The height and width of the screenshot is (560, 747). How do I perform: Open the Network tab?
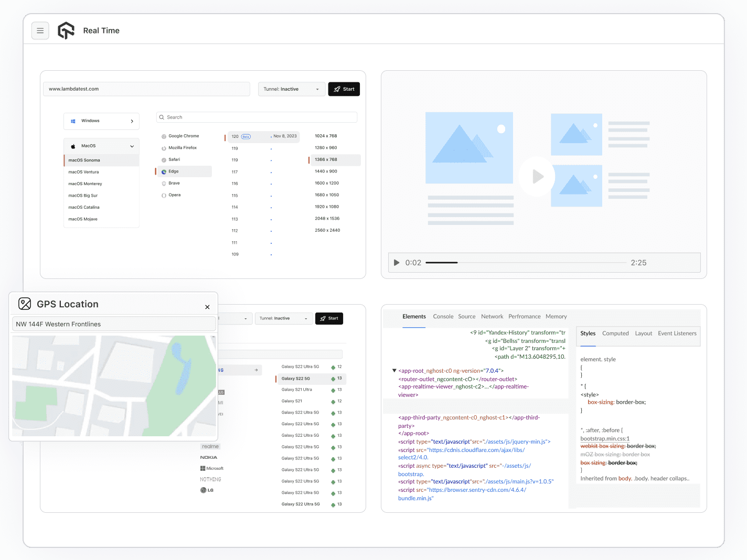[492, 317]
